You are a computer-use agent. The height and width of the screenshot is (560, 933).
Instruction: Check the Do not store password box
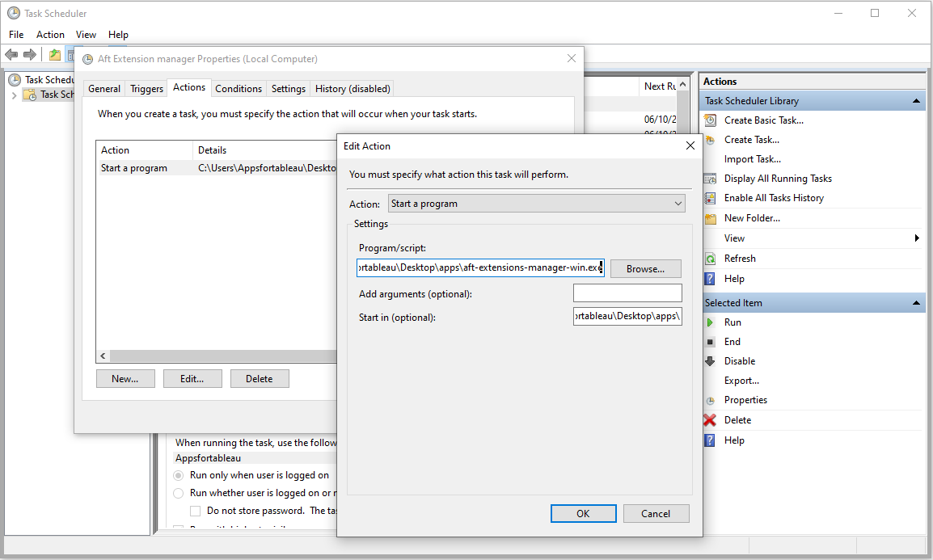[196, 511]
